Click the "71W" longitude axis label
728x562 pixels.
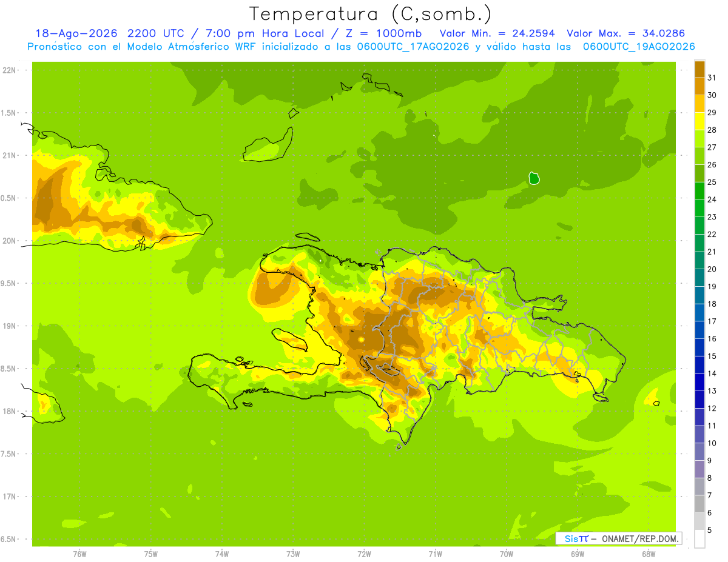click(435, 554)
